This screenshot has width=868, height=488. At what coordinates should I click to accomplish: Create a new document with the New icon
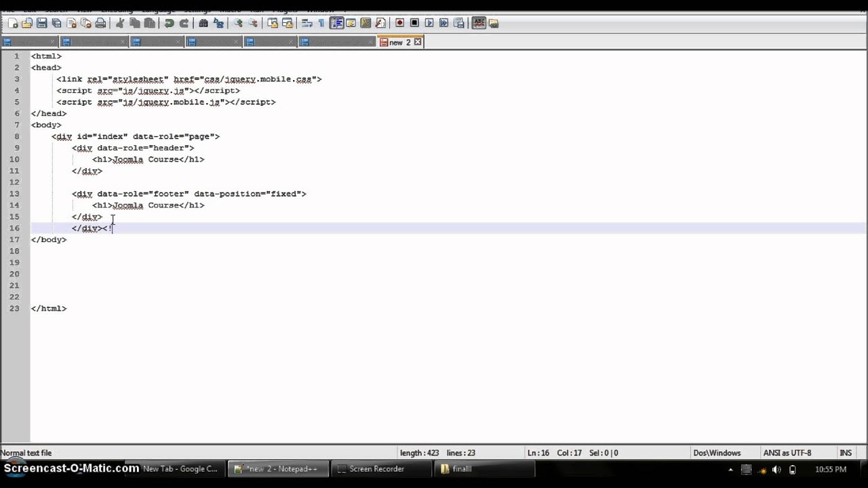point(13,23)
